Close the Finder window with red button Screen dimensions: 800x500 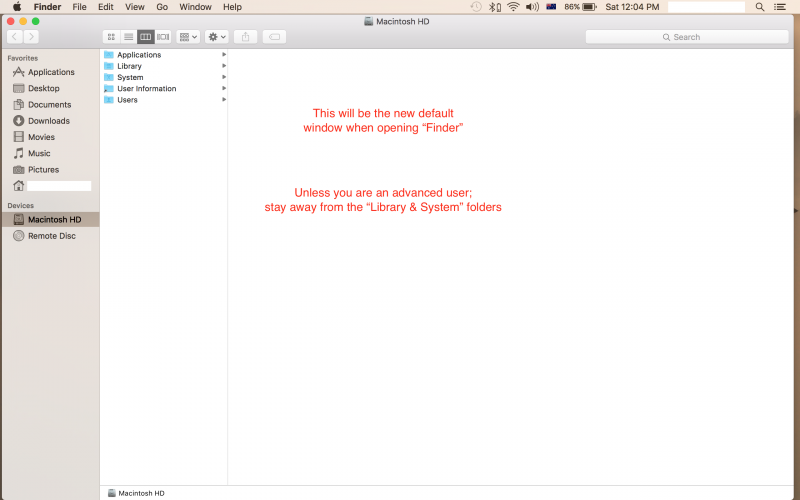[x=11, y=21]
